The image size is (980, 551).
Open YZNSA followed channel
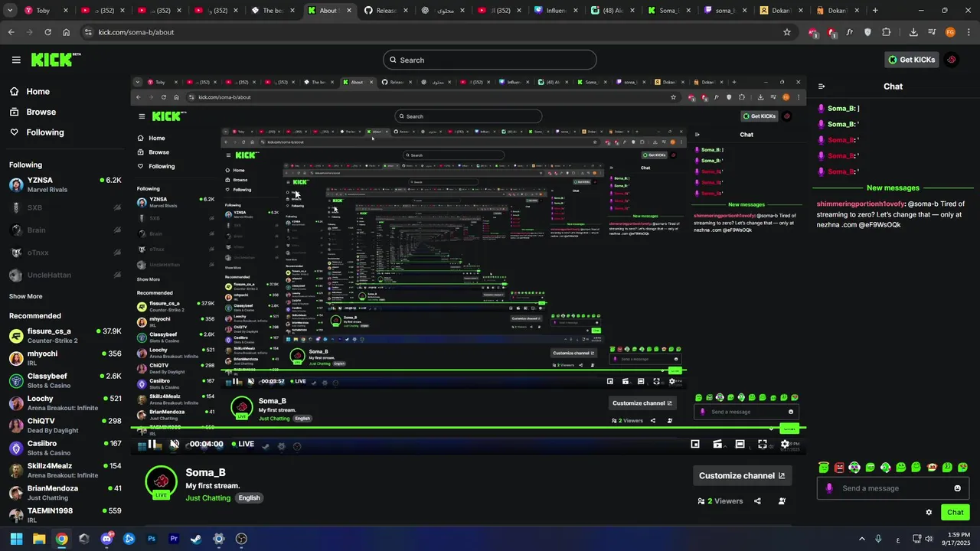(x=64, y=185)
